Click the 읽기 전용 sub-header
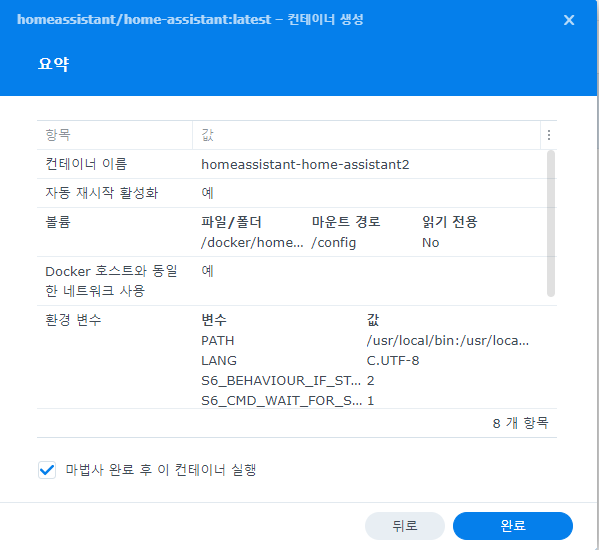The height and width of the screenshot is (550, 599). click(x=449, y=222)
